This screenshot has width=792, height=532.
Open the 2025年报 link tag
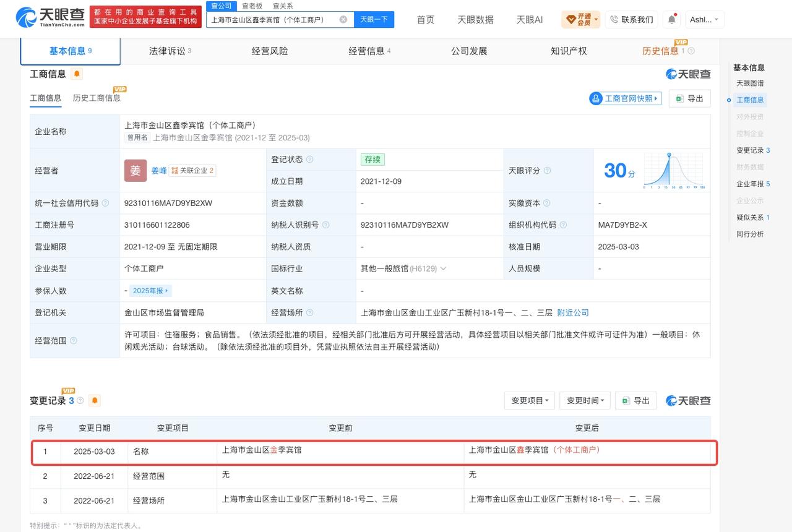[x=150, y=290]
